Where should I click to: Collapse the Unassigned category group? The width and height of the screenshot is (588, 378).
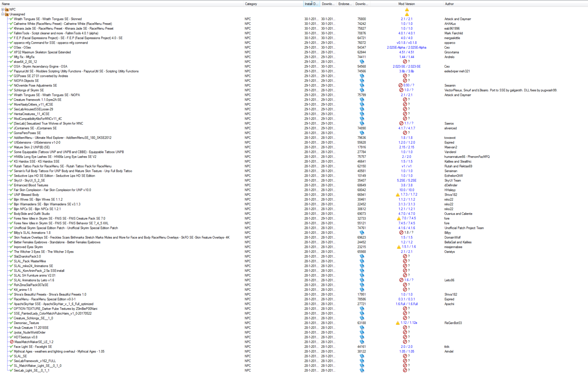point(3,14)
